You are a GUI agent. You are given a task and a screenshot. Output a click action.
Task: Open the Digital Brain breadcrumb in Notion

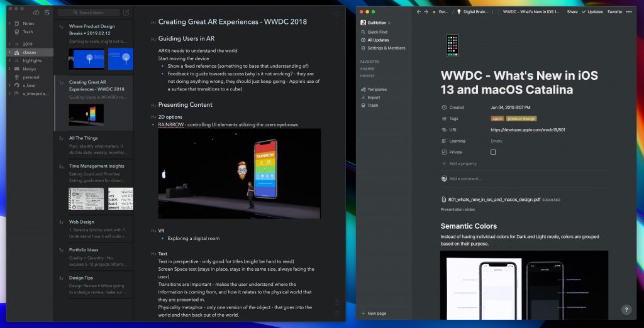pos(474,12)
